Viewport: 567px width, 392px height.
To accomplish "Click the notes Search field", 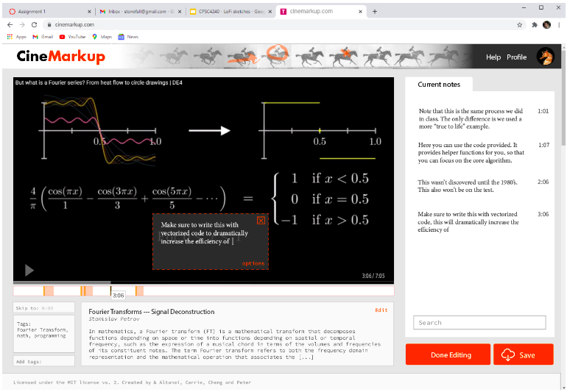I will (x=479, y=322).
